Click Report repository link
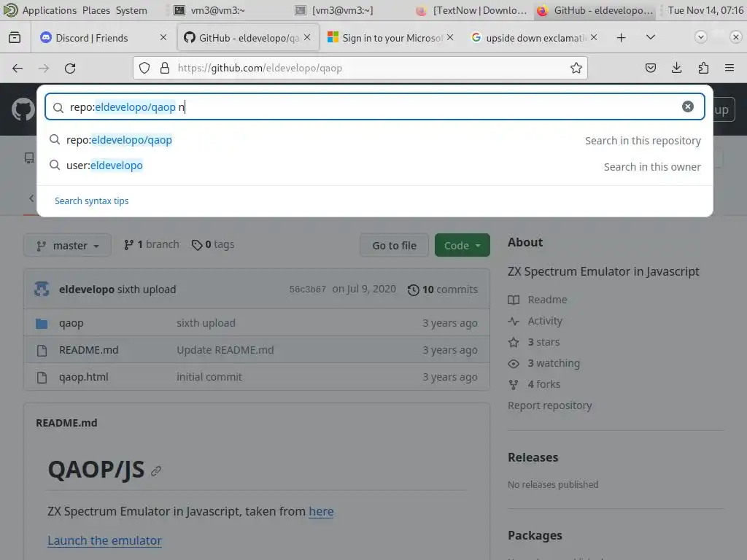 550,405
